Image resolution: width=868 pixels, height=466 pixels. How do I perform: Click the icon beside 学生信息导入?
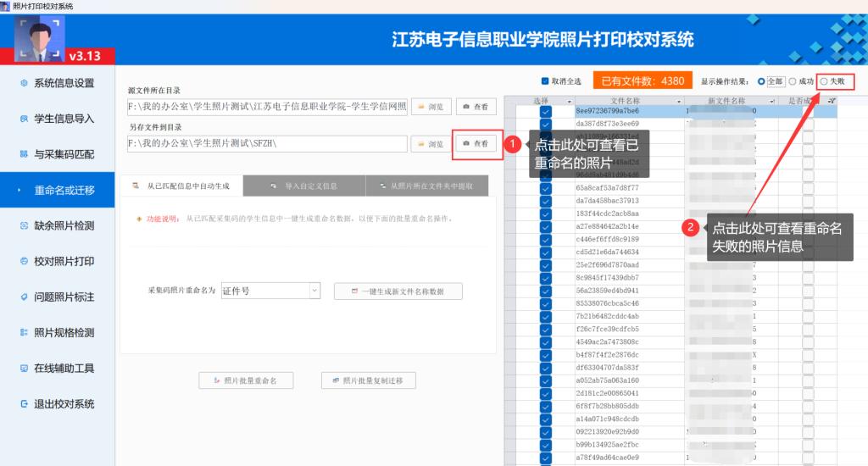24,119
